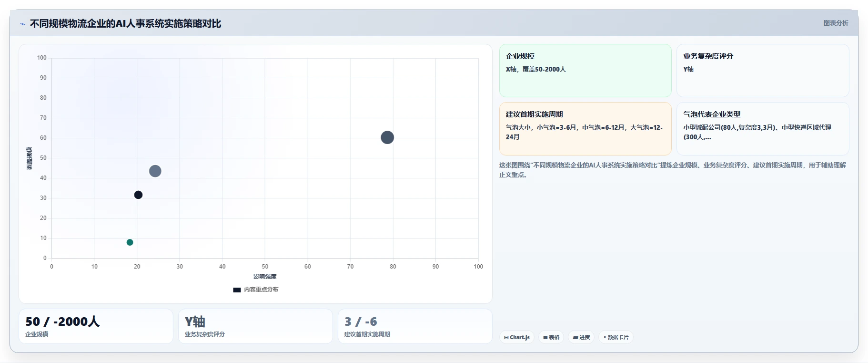Select the large dark bubble near x=80
The width and height of the screenshot is (868, 363).
click(x=387, y=137)
